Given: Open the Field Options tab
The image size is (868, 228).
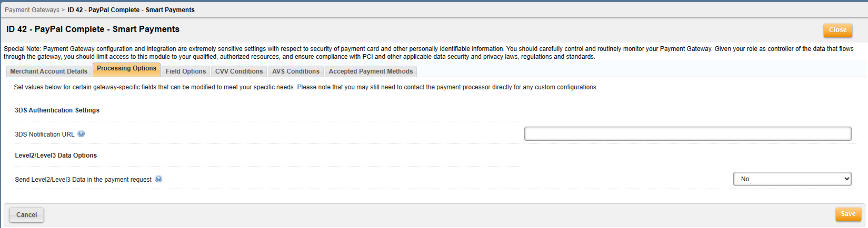Looking at the screenshot, I should [186, 71].
